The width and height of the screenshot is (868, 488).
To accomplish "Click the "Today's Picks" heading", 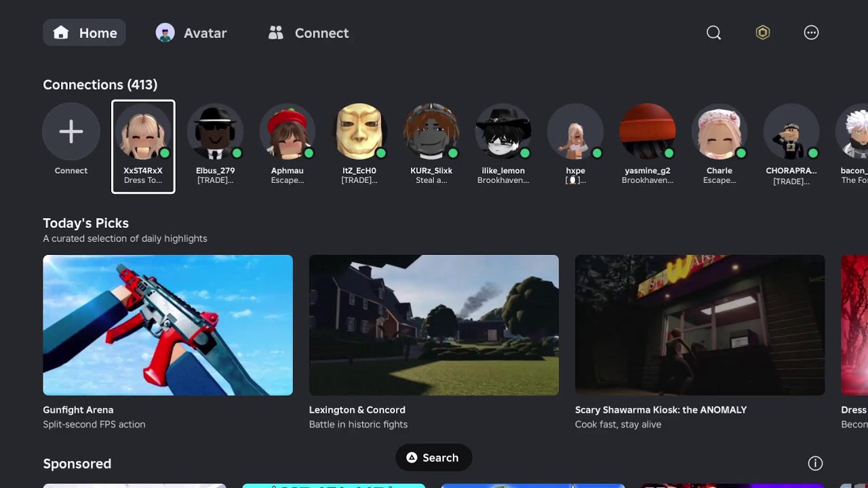I will pos(85,223).
